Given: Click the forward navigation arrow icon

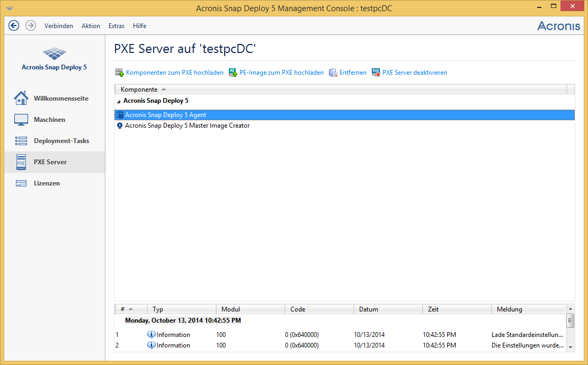Looking at the screenshot, I should click(31, 25).
